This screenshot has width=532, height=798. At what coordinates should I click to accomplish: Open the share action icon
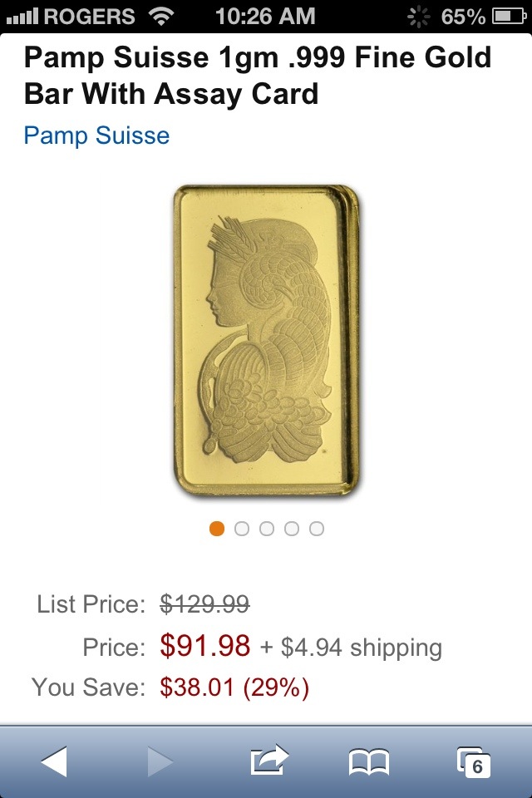click(269, 760)
